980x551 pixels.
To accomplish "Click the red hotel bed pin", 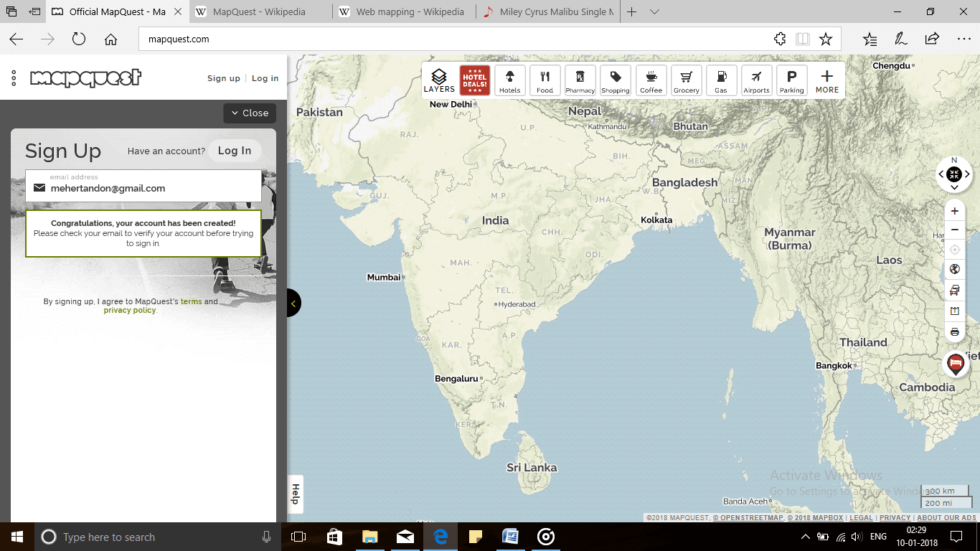I will pos(955,364).
